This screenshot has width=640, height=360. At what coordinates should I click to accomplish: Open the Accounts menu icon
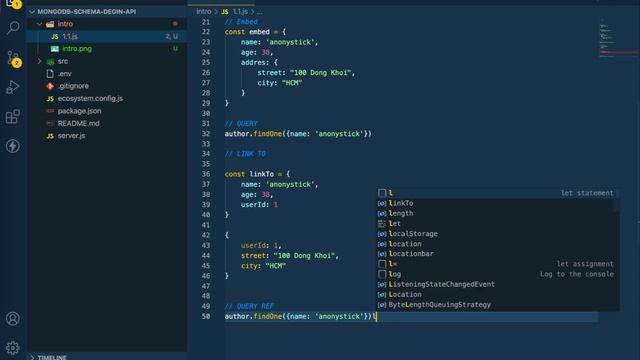(13, 318)
